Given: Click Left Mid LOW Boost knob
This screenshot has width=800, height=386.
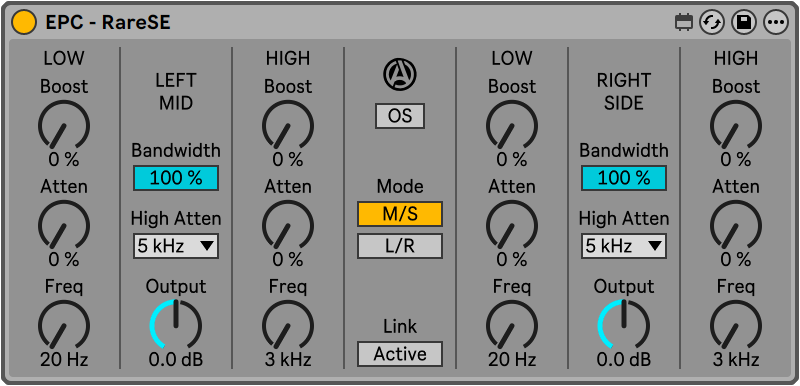Looking at the screenshot, I should [x=64, y=125].
